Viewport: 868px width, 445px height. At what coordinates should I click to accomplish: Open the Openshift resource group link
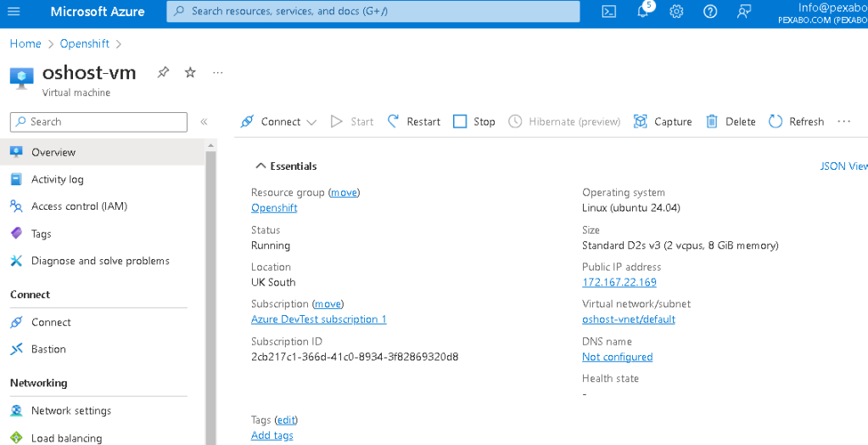tap(274, 208)
